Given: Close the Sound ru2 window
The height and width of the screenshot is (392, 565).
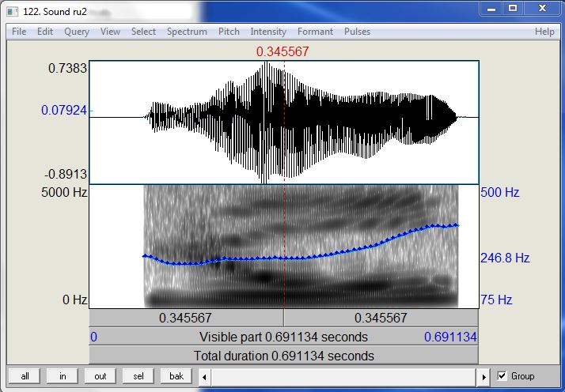Looking at the screenshot, I should (542, 9).
